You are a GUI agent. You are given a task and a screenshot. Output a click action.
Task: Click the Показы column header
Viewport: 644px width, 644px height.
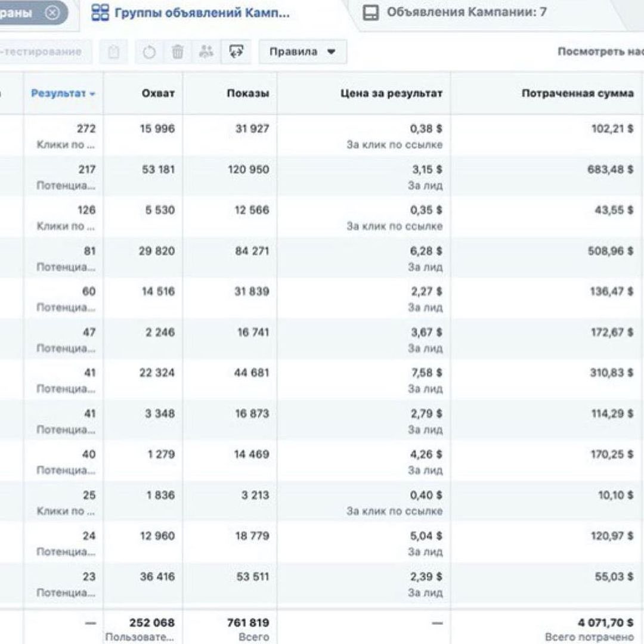click(x=247, y=94)
